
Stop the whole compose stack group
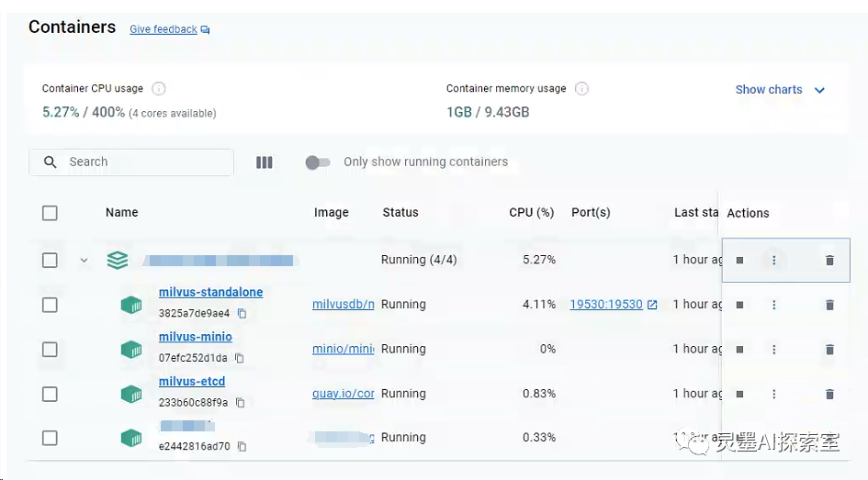tap(739, 261)
